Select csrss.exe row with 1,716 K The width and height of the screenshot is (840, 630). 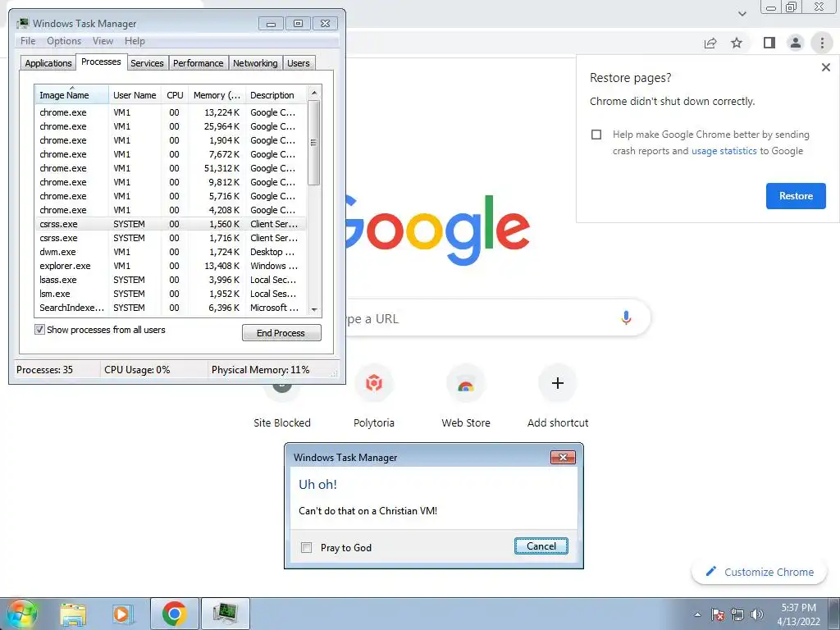(171, 238)
